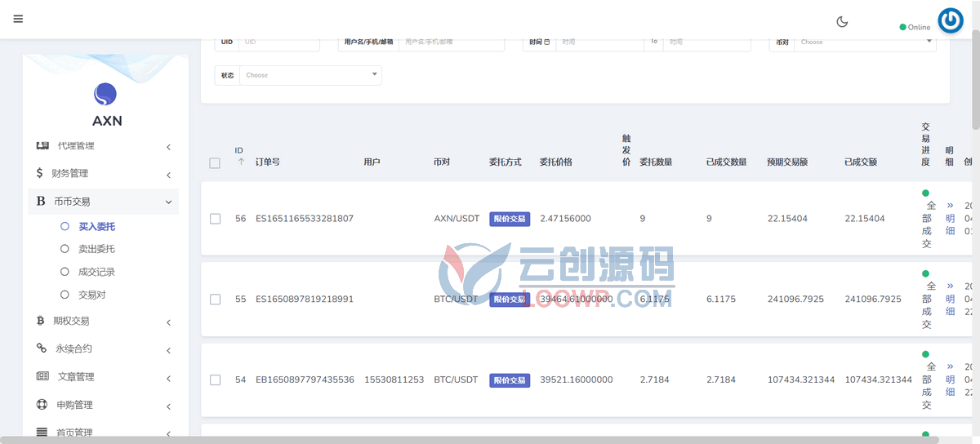Click user 15530811253
The width and height of the screenshot is (980, 444).
point(394,380)
